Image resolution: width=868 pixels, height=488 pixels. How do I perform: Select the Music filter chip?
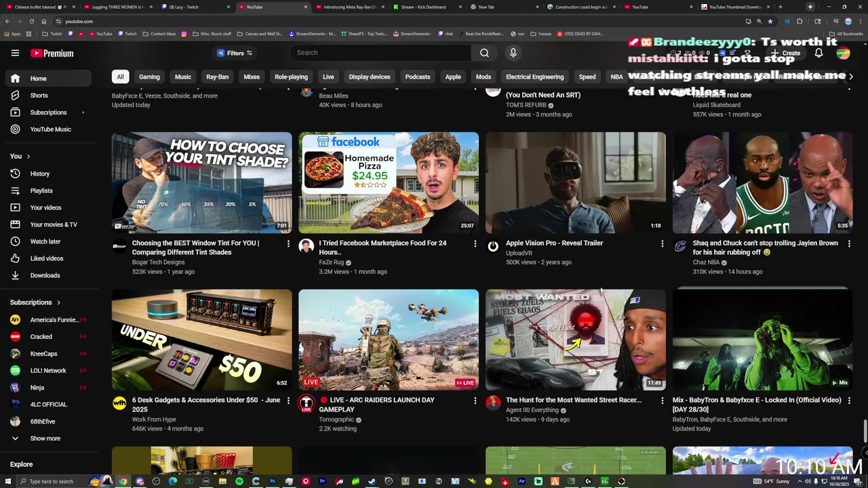[183, 77]
